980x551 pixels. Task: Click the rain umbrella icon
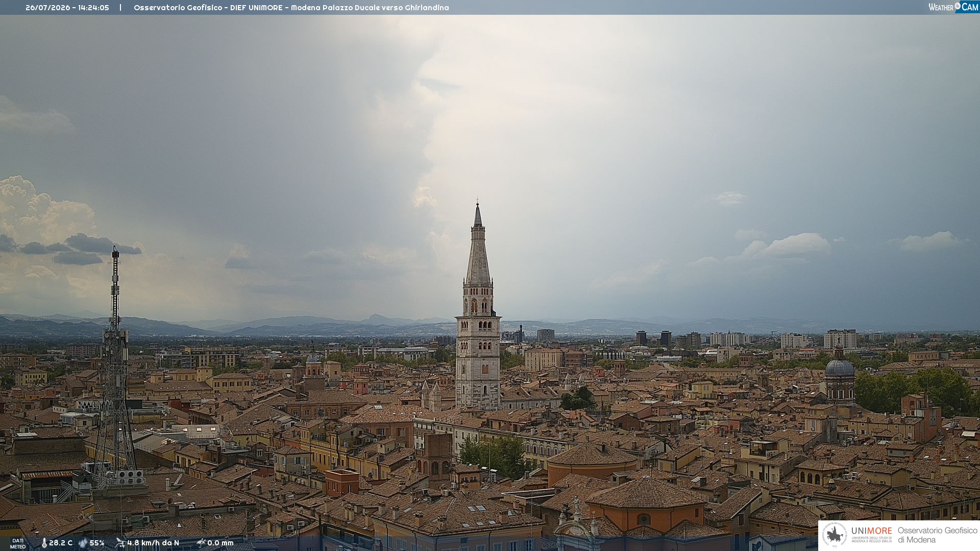[201, 543]
